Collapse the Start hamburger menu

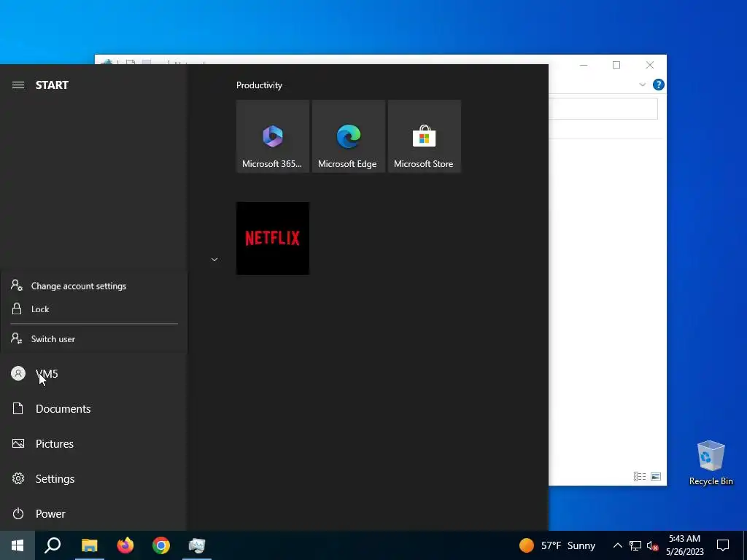point(18,85)
